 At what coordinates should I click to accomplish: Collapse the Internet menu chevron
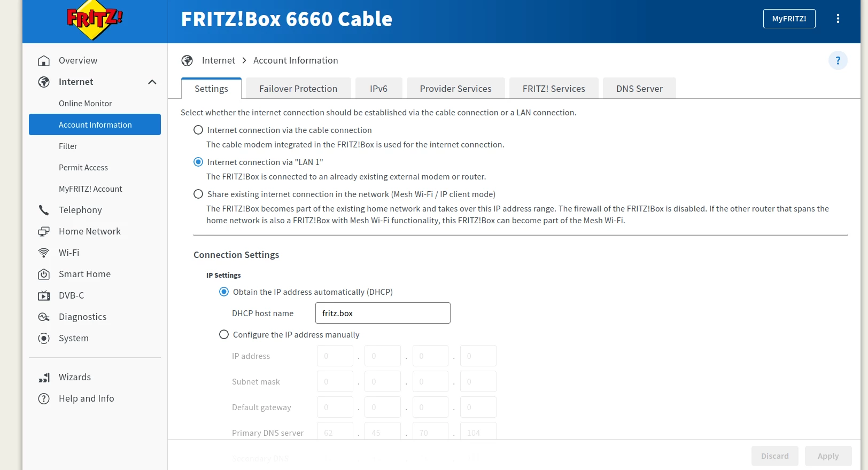click(x=152, y=82)
